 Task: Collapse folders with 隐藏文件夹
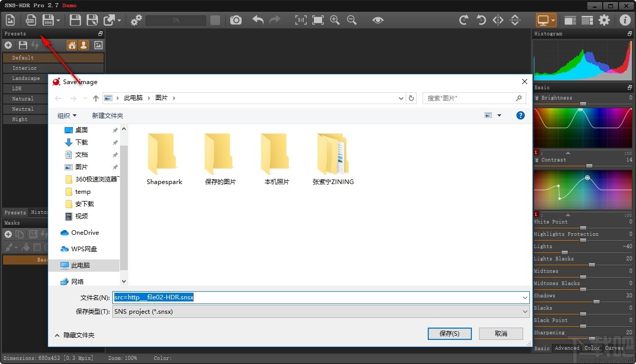(x=74, y=335)
